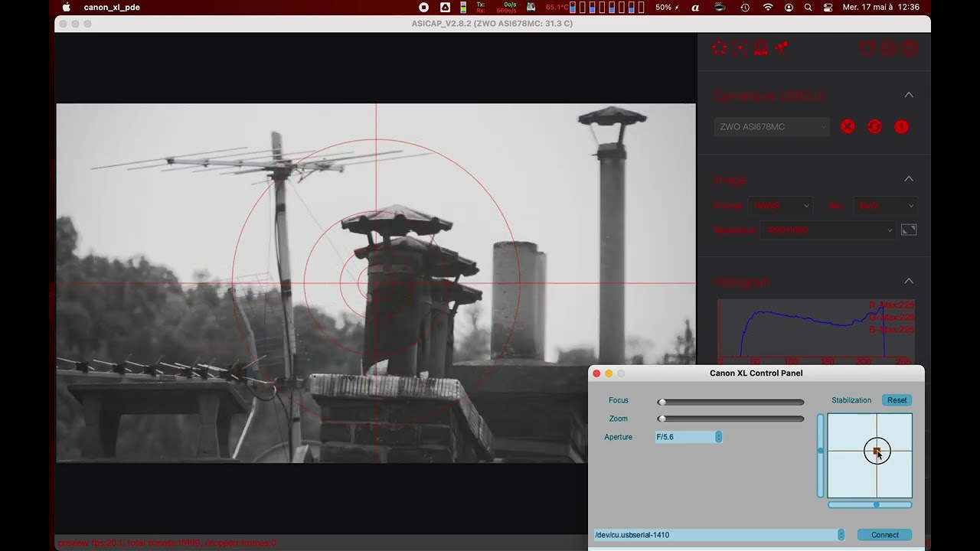Click the histogram graph in ASICAP
This screenshot has width=980, height=551.
click(815, 331)
